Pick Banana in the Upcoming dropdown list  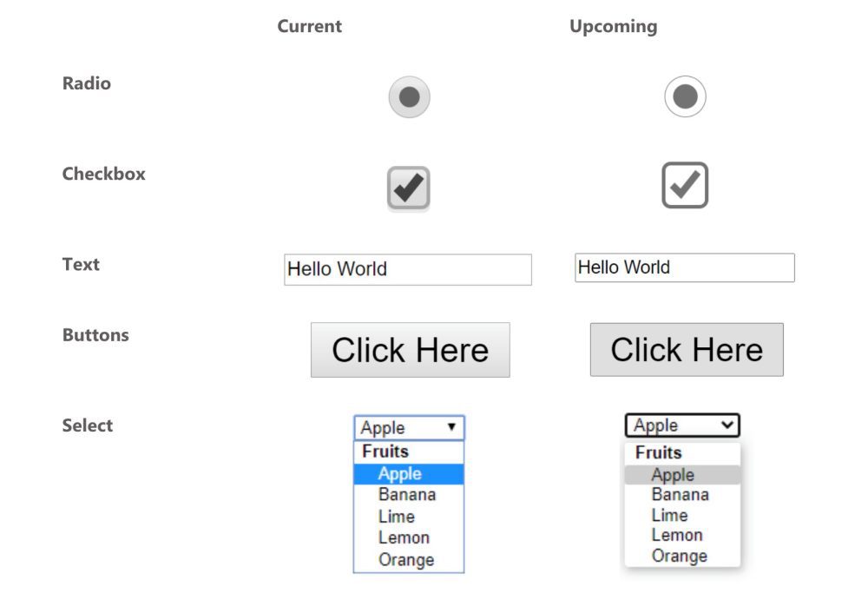pos(680,495)
